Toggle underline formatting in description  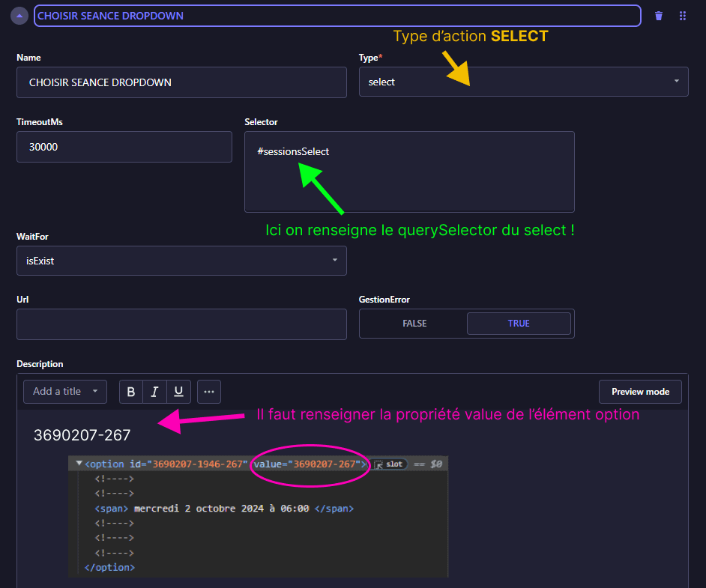[178, 392]
